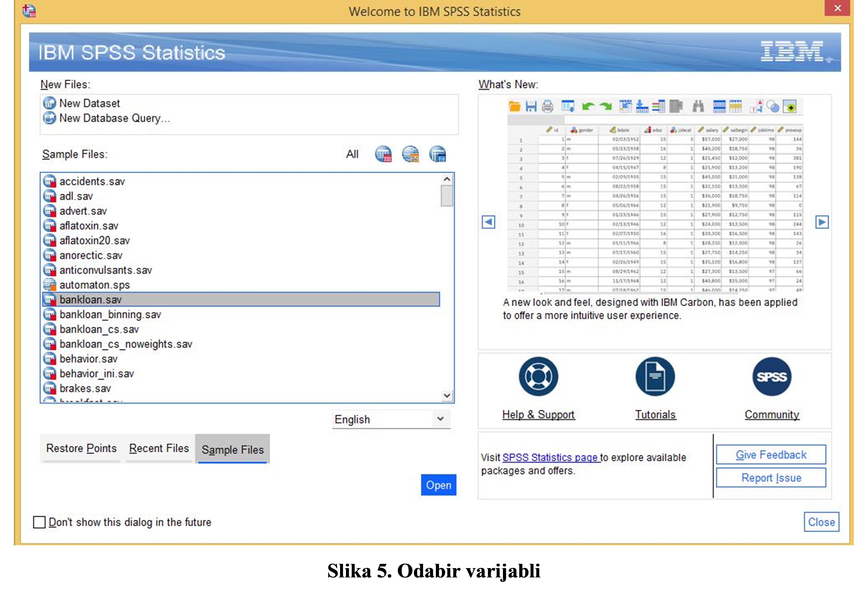Close the Welcome dialog with red X
868x595 pixels.
[x=838, y=8]
